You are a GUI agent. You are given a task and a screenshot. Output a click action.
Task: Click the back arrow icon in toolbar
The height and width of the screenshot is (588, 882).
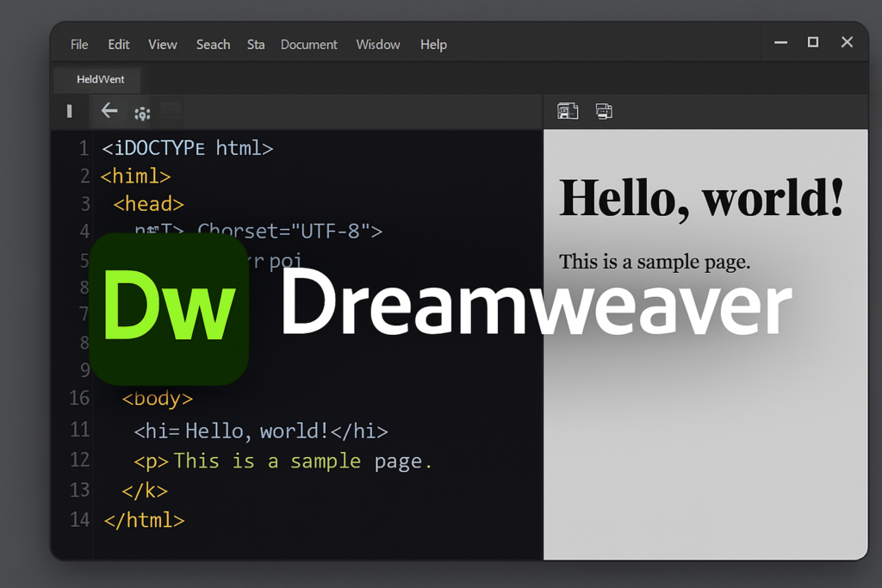(109, 110)
